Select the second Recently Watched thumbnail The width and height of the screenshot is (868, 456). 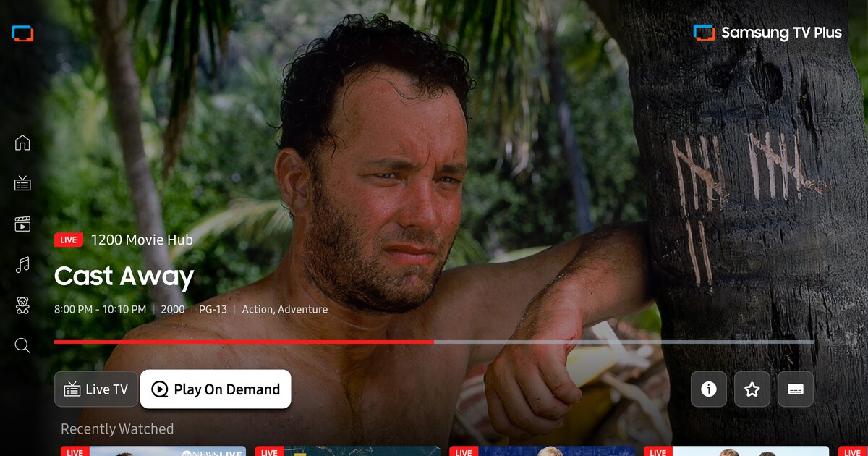point(348,451)
